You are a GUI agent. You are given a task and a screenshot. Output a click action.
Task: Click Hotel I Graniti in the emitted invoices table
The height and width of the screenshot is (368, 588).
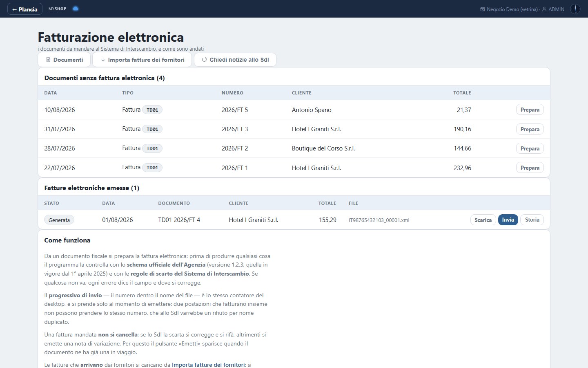(254, 220)
